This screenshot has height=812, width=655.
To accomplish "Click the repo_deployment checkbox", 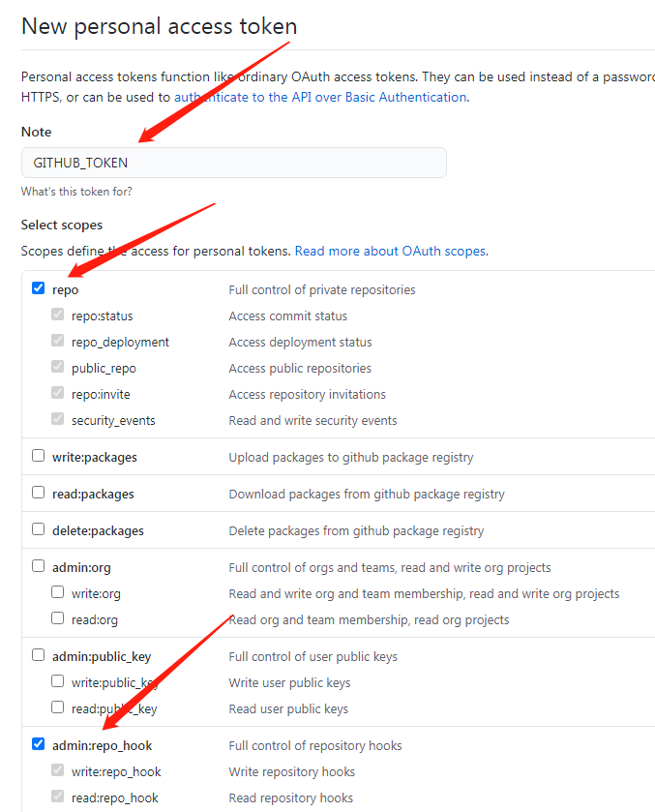I will click(58, 341).
